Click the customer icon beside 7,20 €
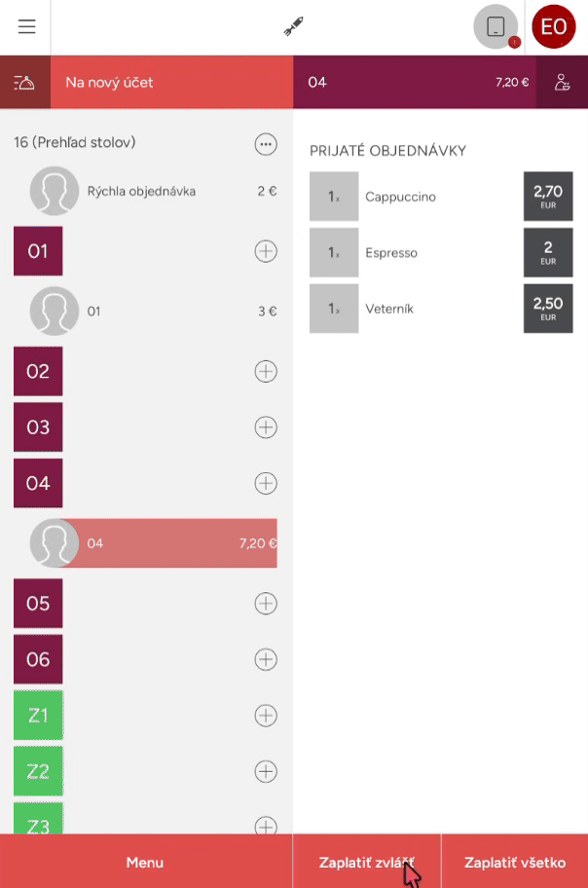588x888 pixels. point(562,83)
